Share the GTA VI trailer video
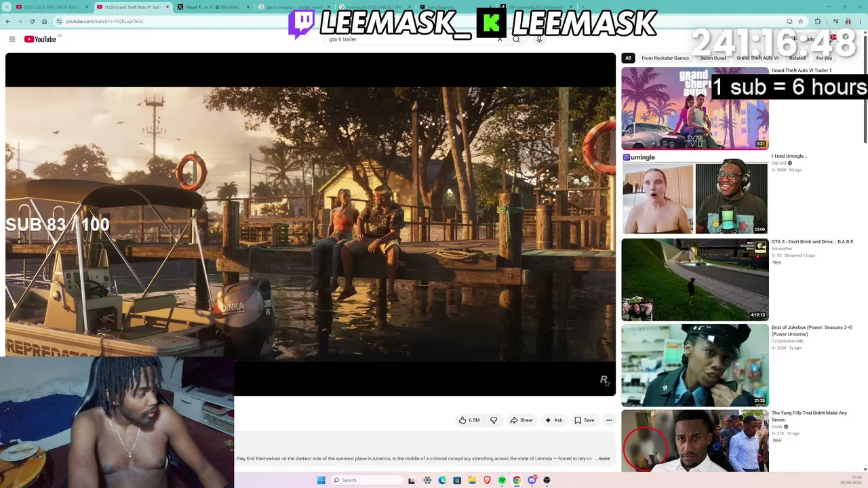Screen dimensions: 868x488 (x=521, y=420)
